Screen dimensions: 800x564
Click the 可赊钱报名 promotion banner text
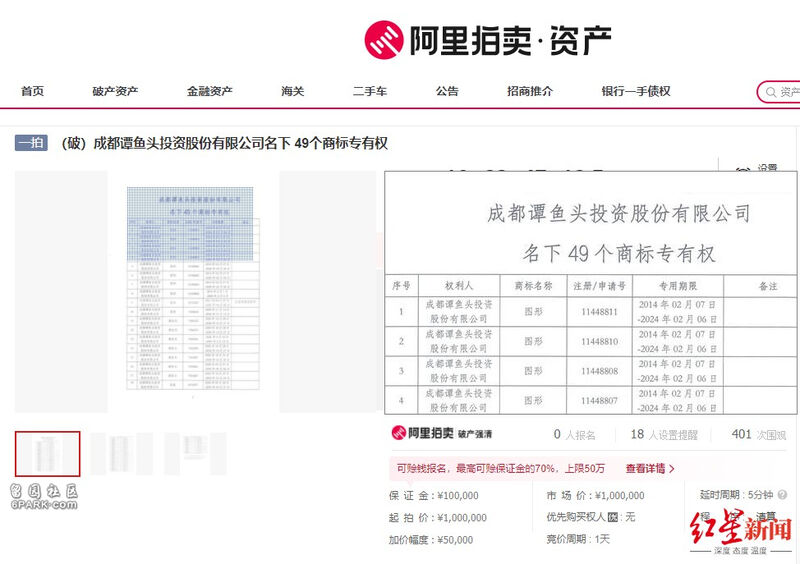(501, 469)
